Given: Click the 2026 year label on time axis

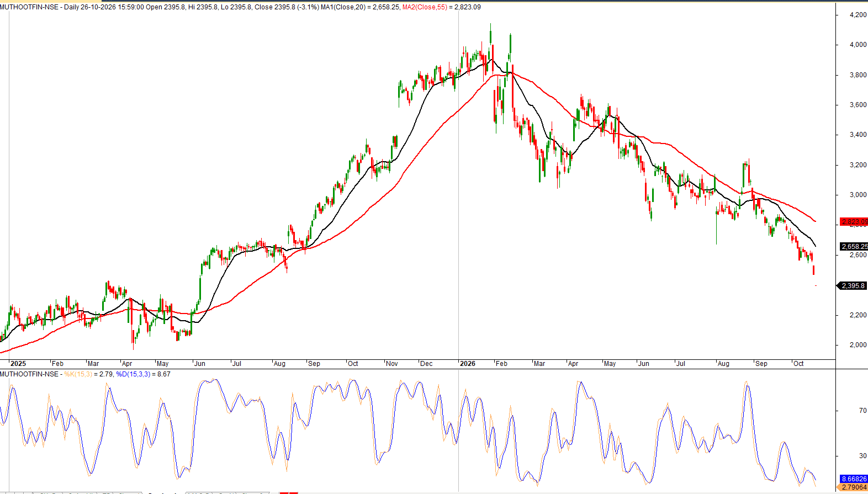Looking at the screenshot, I should click(x=468, y=364).
